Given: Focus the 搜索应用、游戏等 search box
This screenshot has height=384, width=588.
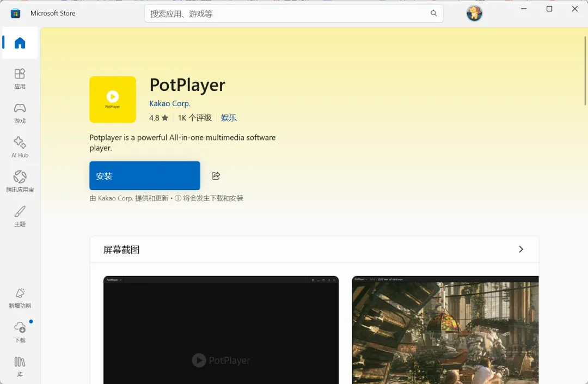Looking at the screenshot, I should (x=293, y=14).
